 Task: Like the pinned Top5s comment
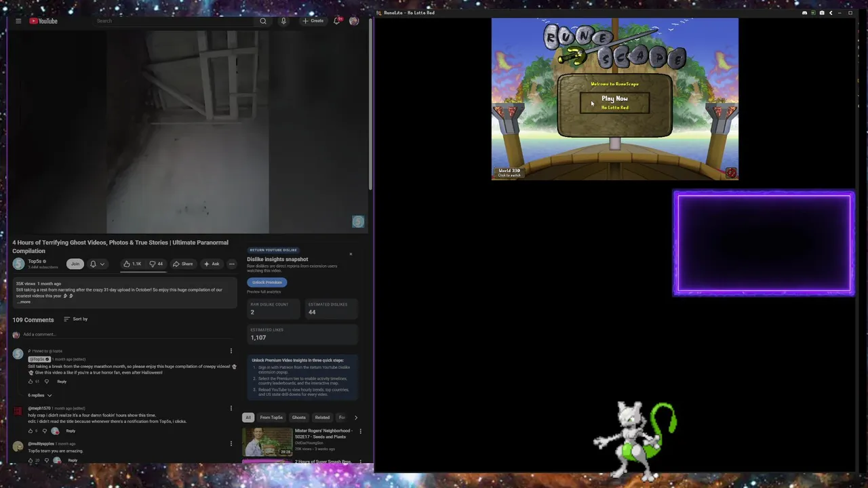pyautogui.click(x=31, y=382)
